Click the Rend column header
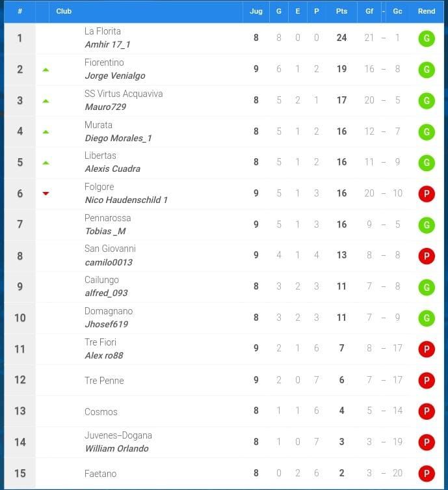The width and height of the screenshot is (448, 490). click(x=427, y=11)
